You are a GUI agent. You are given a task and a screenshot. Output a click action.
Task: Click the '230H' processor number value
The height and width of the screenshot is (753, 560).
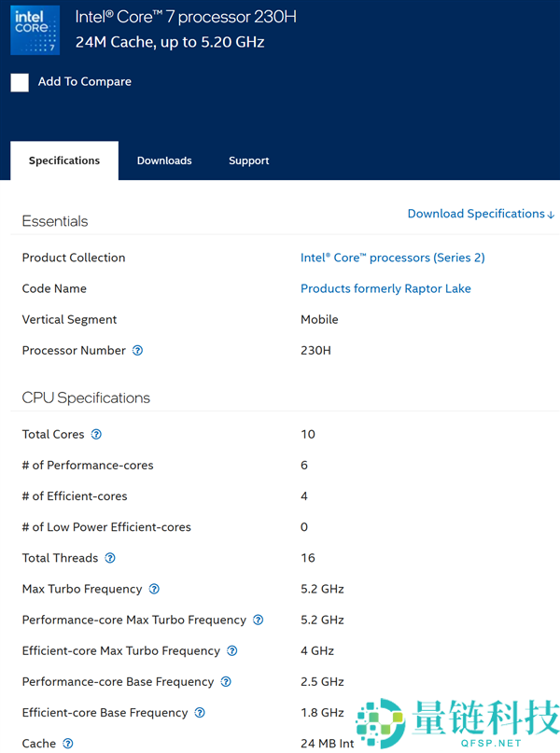tap(316, 351)
